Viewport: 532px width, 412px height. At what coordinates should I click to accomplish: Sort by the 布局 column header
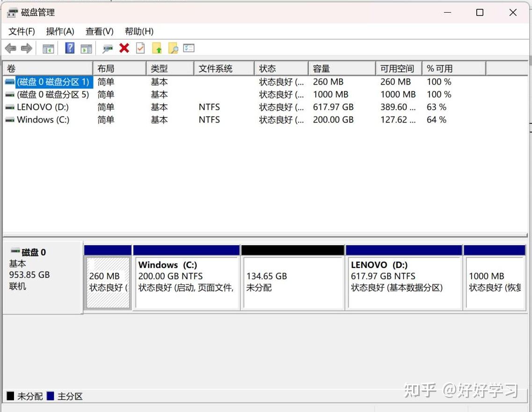click(x=119, y=68)
